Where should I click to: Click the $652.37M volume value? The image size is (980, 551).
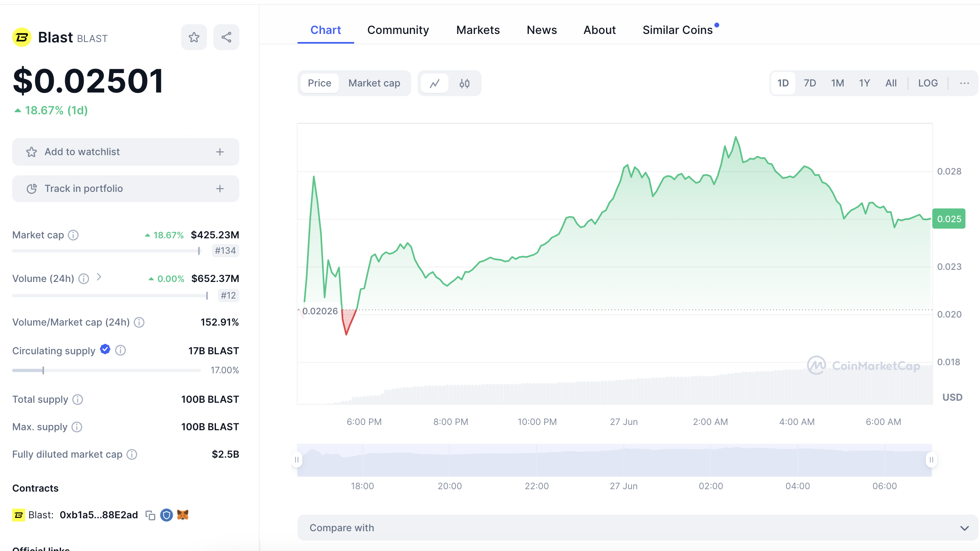[x=215, y=279]
